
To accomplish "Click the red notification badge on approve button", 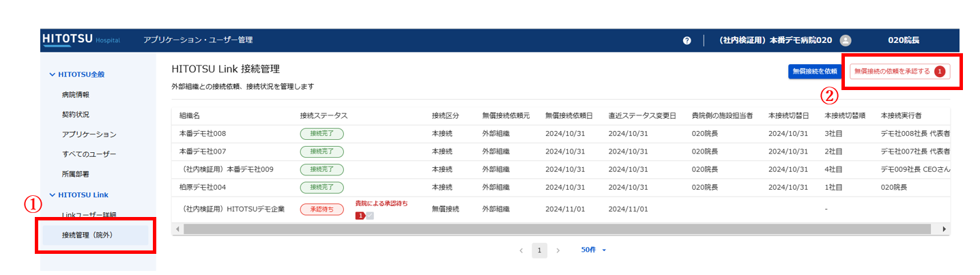I will (x=940, y=71).
